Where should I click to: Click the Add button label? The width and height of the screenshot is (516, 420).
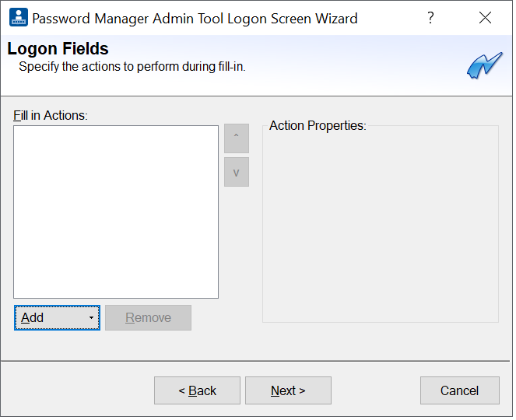(x=33, y=318)
